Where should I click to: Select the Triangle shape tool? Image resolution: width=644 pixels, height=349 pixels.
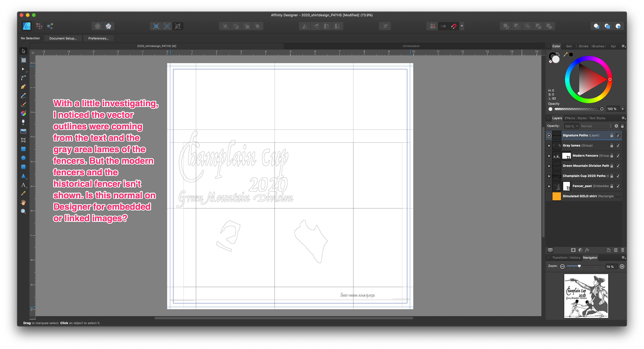point(23,176)
